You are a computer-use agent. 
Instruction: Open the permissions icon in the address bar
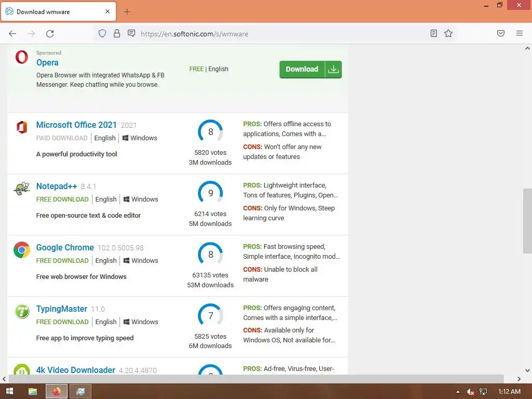pyautogui.click(x=131, y=33)
